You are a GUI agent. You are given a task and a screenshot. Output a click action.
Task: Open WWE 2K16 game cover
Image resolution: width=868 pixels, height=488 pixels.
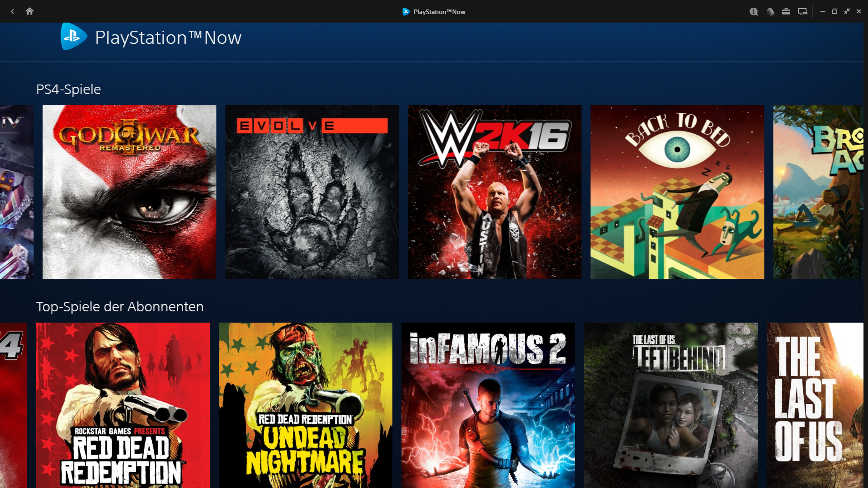pos(495,192)
